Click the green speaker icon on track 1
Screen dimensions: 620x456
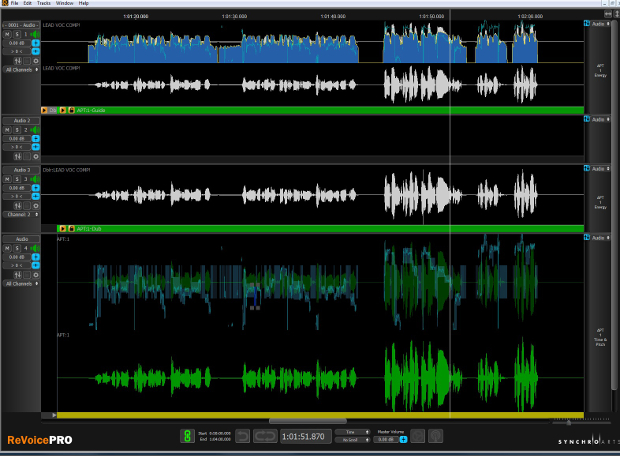pos(36,34)
